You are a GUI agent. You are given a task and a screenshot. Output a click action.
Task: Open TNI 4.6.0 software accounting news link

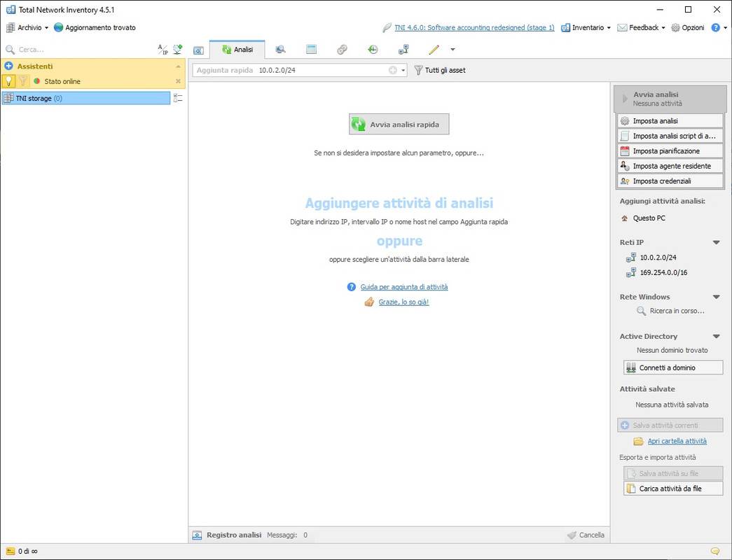pos(474,27)
